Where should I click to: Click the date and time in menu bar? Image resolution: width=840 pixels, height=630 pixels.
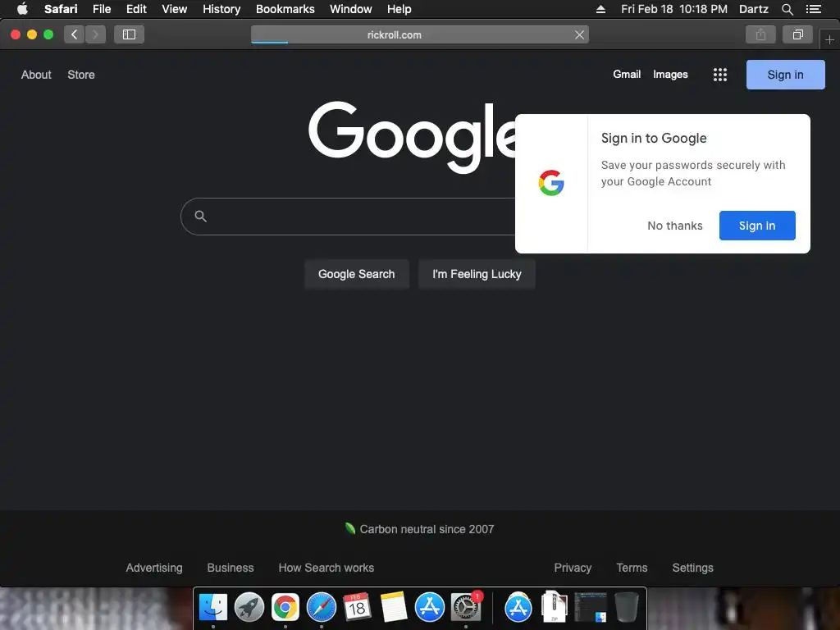(674, 9)
